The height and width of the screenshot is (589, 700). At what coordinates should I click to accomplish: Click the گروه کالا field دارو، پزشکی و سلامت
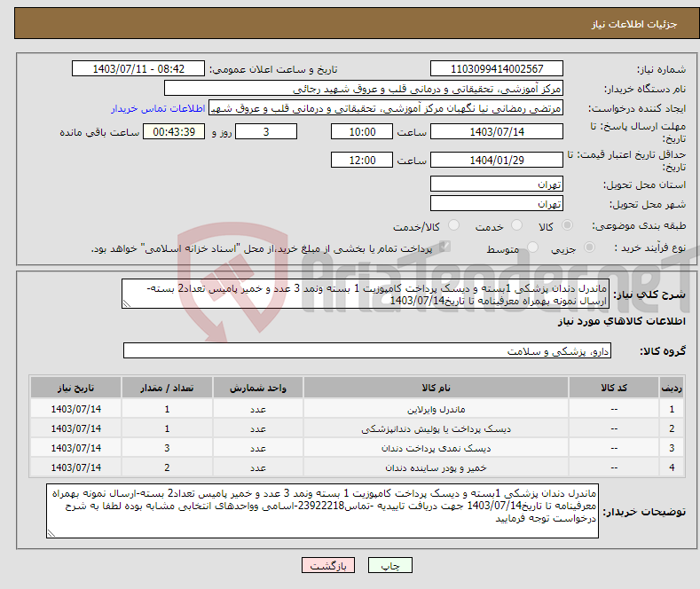pyautogui.click(x=367, y=350)
